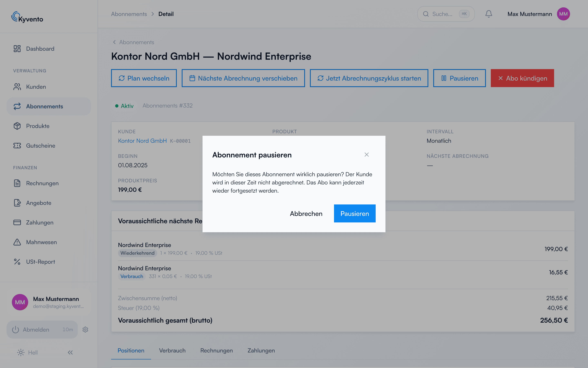588x368 pixels.
Task: Open Rechnungen in the sidebar
Action: [x=49, y=183]
